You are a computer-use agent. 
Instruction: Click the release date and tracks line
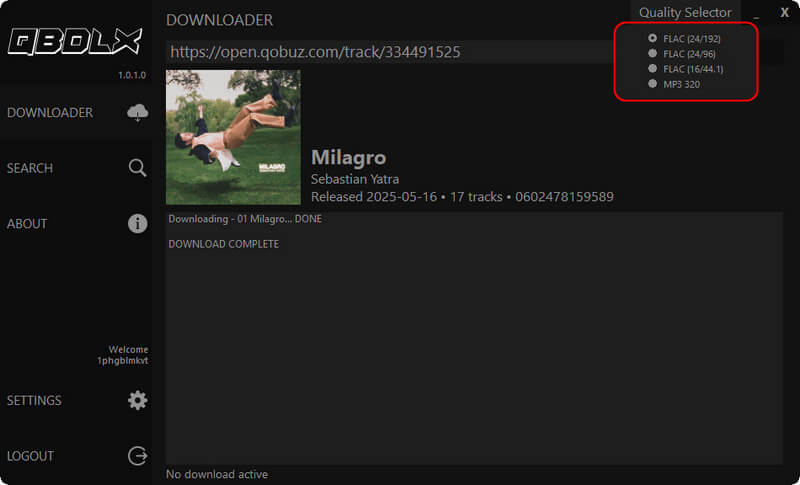tap(462, 197)
